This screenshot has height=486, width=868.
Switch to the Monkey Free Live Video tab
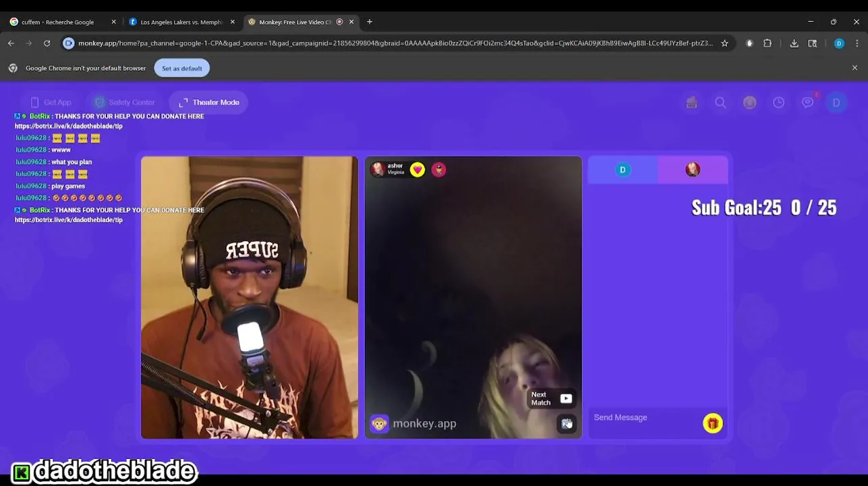pyautogui.click(x=301, y=22)
